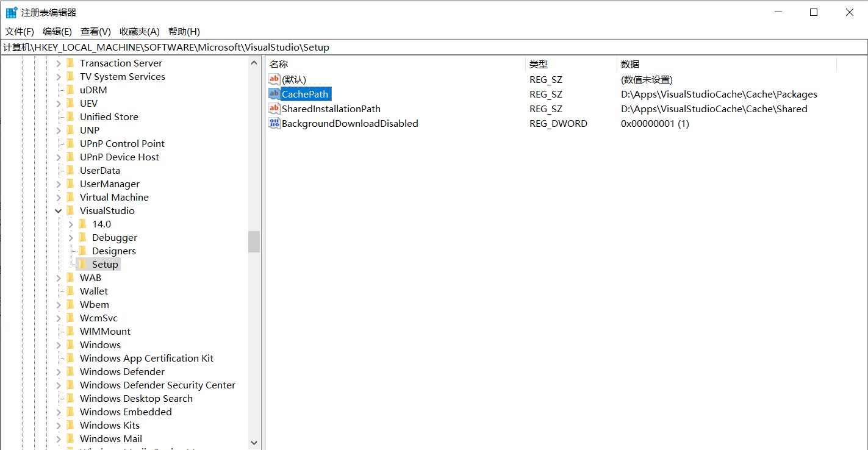Click the folder icon of UEV key

coord(70,103)
